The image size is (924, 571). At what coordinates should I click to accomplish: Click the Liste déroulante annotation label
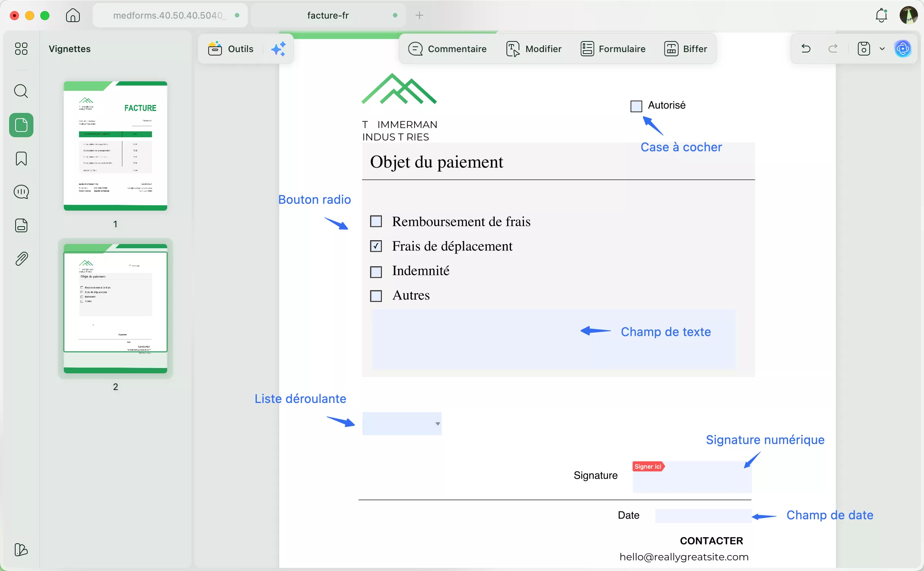coord(300,399)
